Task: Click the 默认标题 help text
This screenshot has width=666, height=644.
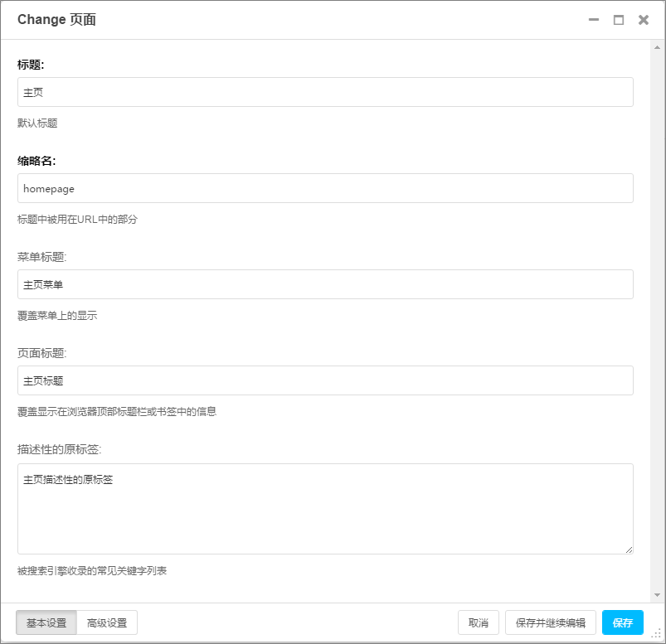Action: (x=37, y=123)
